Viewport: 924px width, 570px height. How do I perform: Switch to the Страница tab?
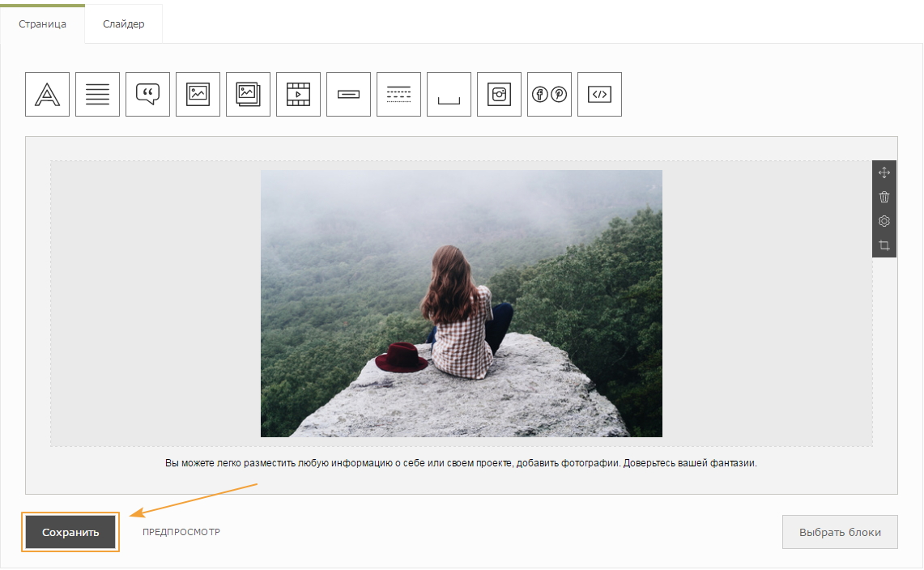pos(42,24)
